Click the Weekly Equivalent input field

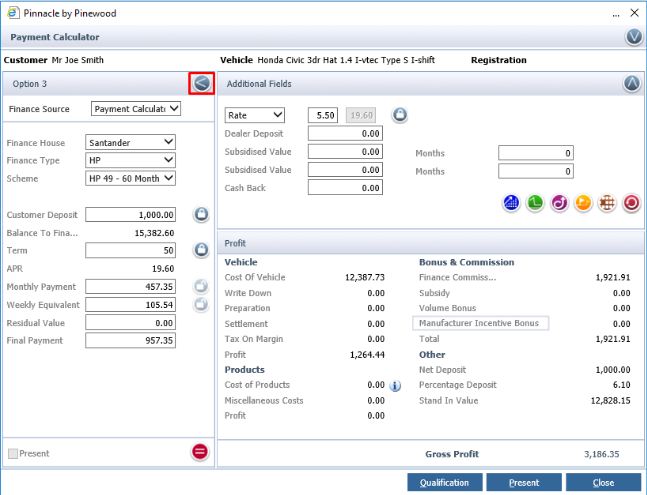130,304
